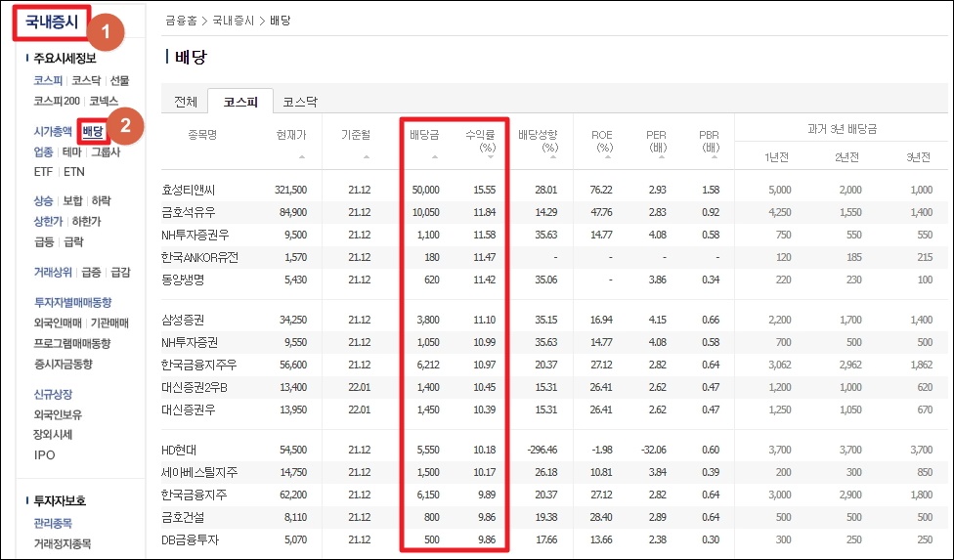954x560 pixels.
Task: Open stock 세아베스틸지주 in table
Action: click(x=199, y=472)
